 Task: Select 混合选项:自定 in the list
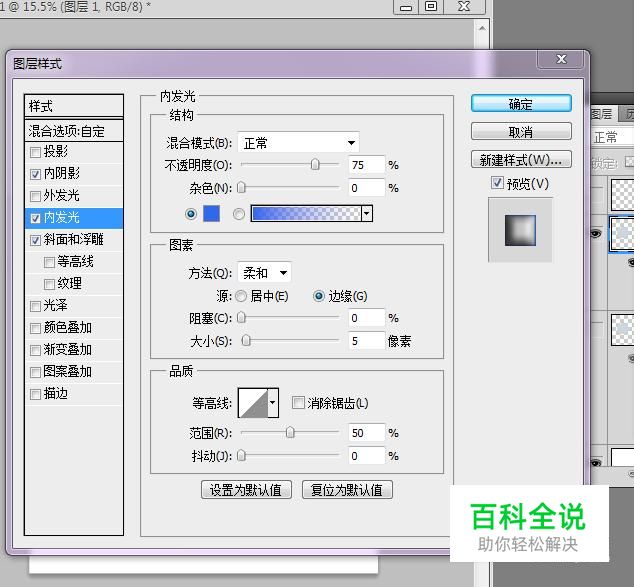click(74, 131)
